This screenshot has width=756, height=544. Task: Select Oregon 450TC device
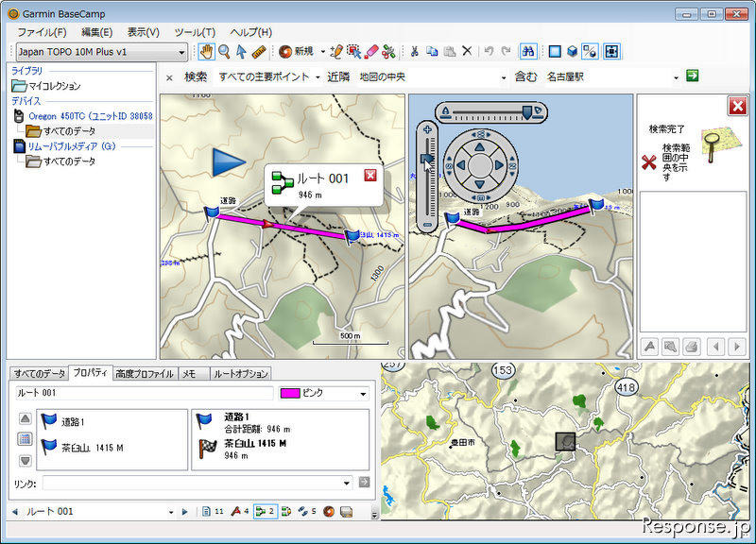(83, 116)
